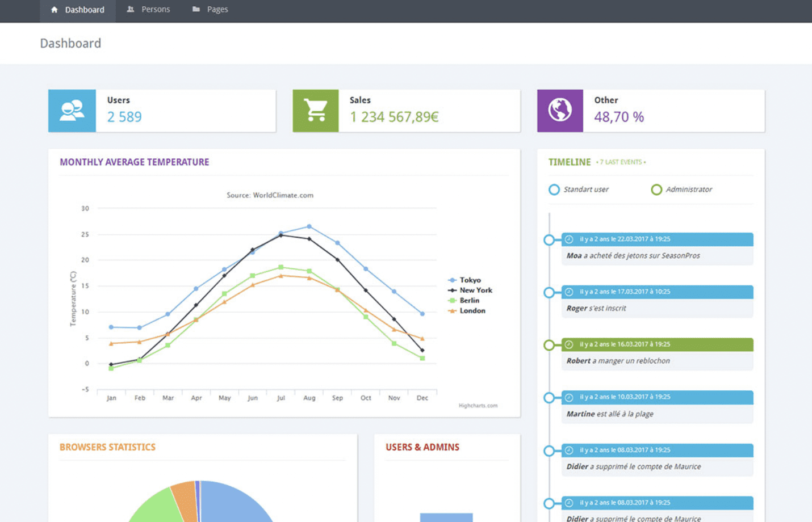Select the shopping cart icon on the Sales card

coord(315,110)
